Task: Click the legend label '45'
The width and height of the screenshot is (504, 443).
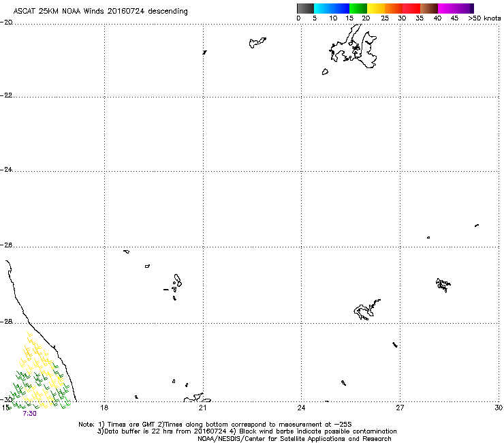Action: tap(454, 18)
